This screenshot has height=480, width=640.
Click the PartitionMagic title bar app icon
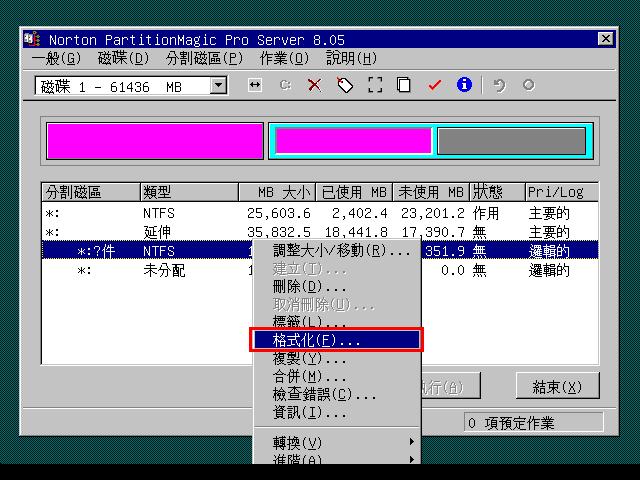32,39
